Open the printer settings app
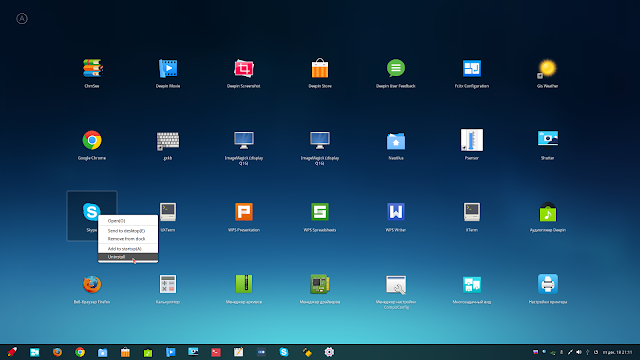Screen dimensions: 640x360 [547, 284]
